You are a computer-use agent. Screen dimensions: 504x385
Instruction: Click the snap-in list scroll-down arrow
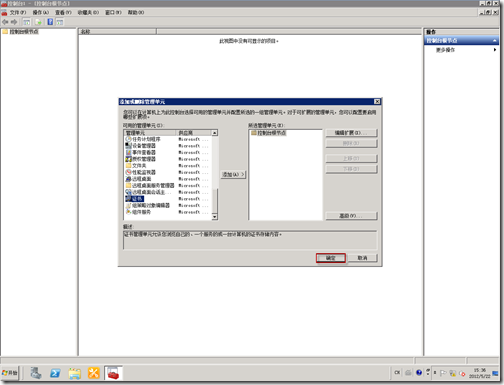215,217
